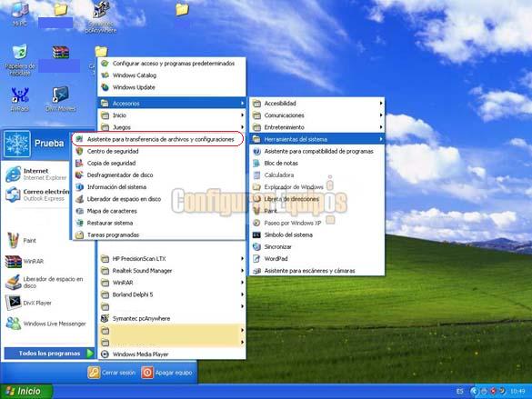Click the Inicio Start button

pos(25,391)
